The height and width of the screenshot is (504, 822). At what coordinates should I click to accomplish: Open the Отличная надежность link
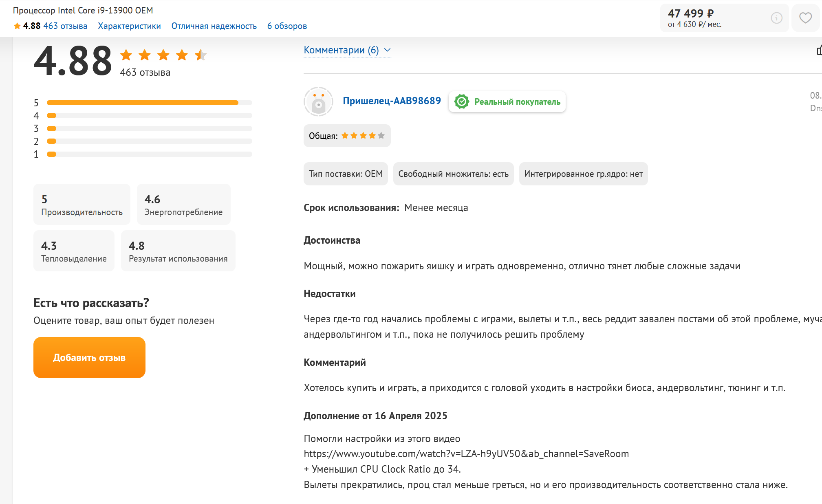click(x=214, y=26)
